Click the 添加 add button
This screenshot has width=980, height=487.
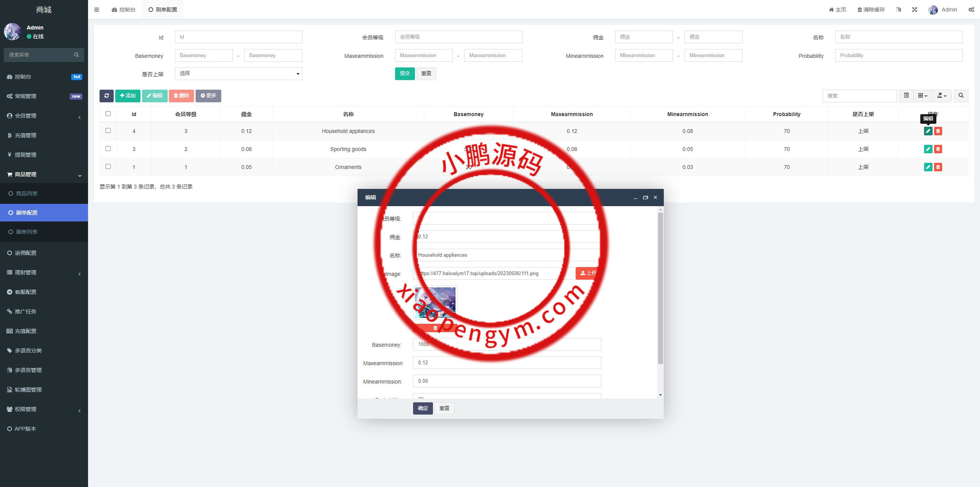[x=127, y=96]
